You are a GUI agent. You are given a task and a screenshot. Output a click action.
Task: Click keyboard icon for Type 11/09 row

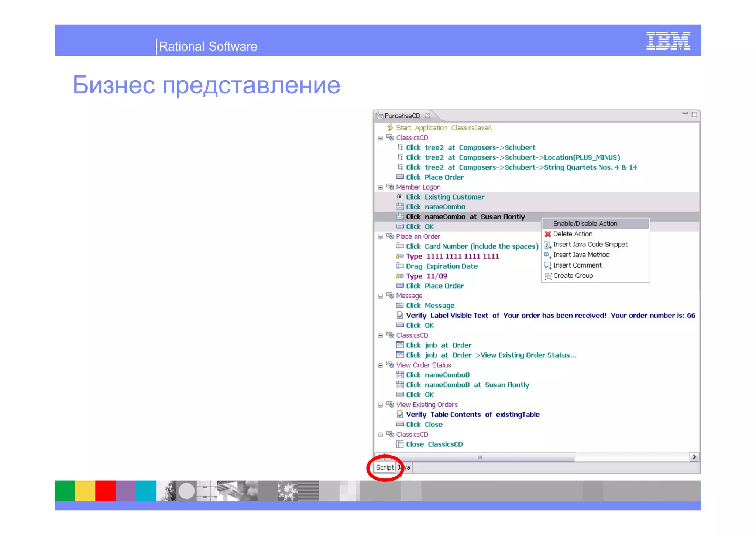(400, 276)
